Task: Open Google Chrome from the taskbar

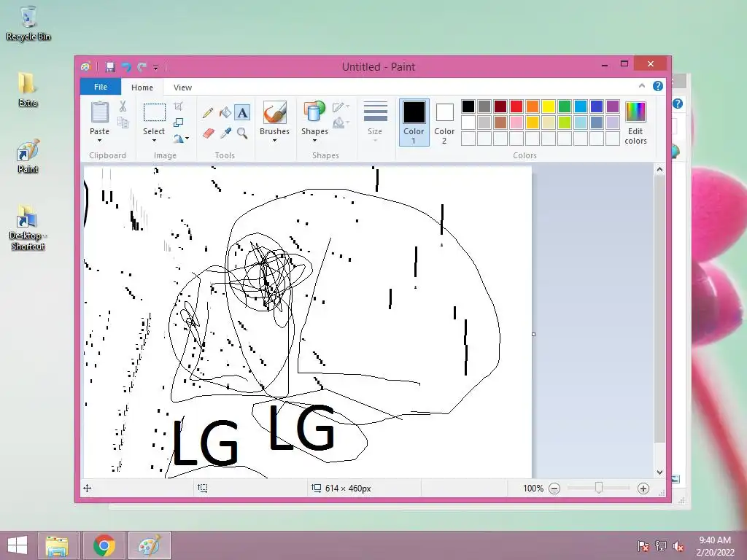Action: (104, 545)
